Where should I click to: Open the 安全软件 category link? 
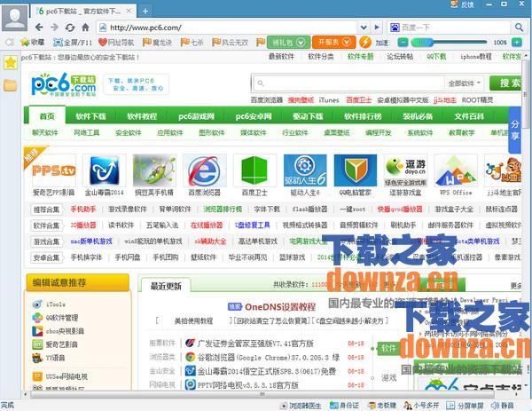click(129, 132)
